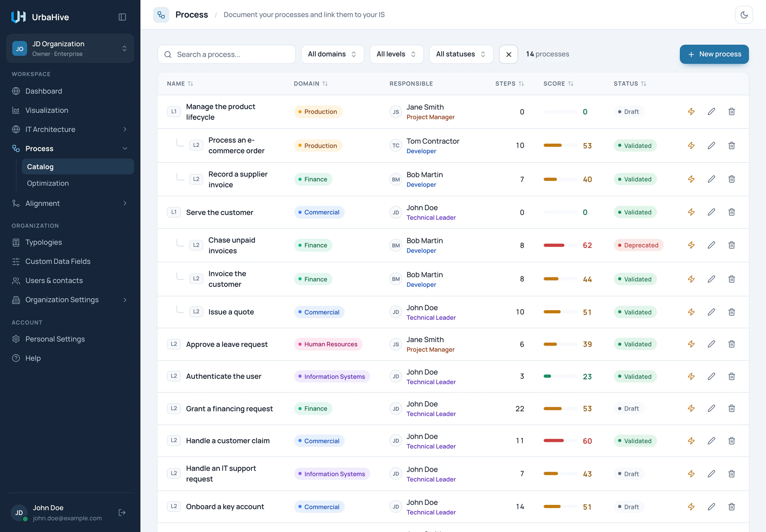Open the All domains dropdown
Screen dimensions: 766x532
pos(332,54)
